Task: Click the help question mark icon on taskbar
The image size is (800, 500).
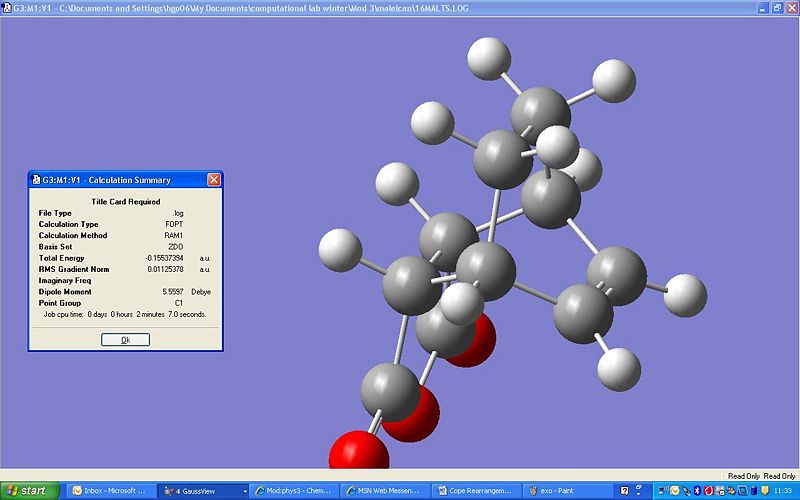Action: pyautogui.click(x=625, y=491)
